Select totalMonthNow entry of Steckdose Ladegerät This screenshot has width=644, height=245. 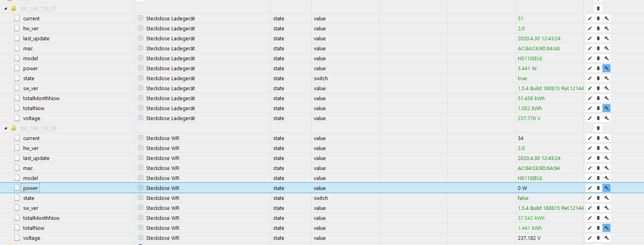pyautogui.click(x=41, y=98)
